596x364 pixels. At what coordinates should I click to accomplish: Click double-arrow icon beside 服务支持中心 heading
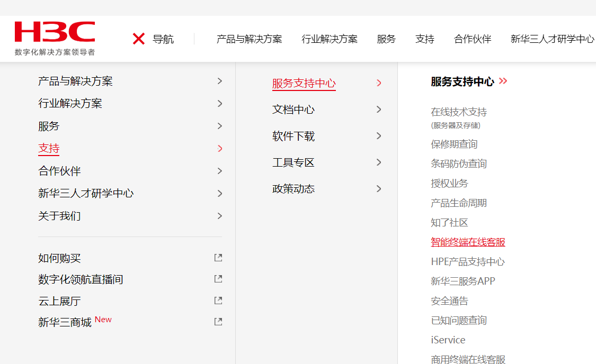503,81
